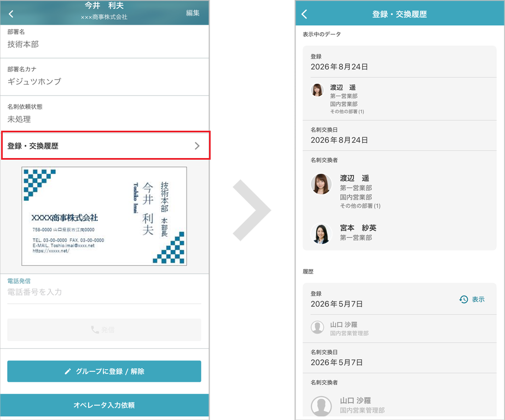Viewport: 505px width, 420px height.
Task: Tap オペレータ入力依頼 button
Action: coord(104,405)
